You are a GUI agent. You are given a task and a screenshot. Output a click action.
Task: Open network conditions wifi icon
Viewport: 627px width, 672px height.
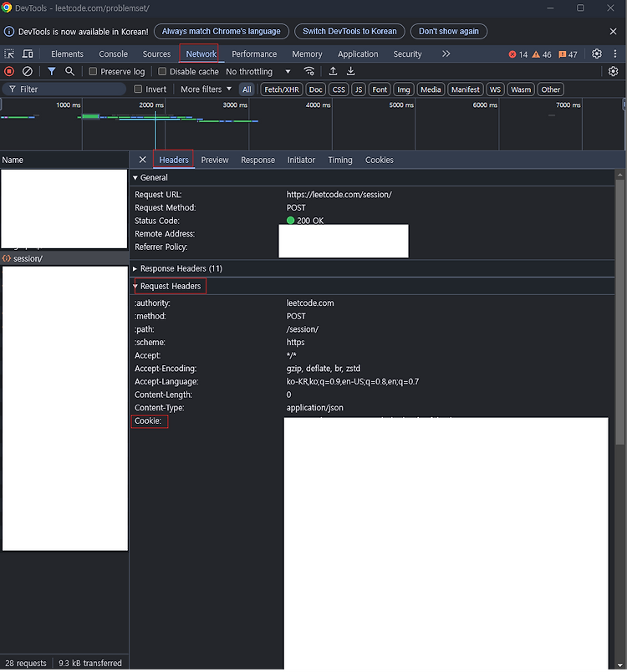point(309,72)
